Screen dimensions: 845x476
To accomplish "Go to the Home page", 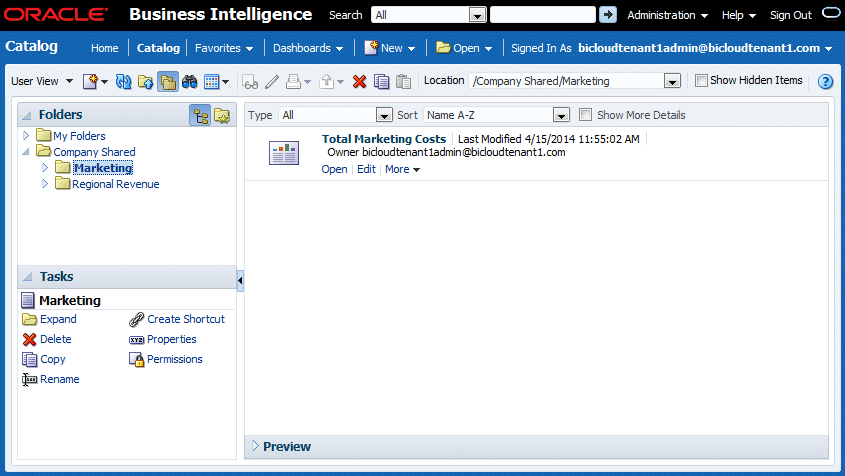I will (x=105, y=48).
